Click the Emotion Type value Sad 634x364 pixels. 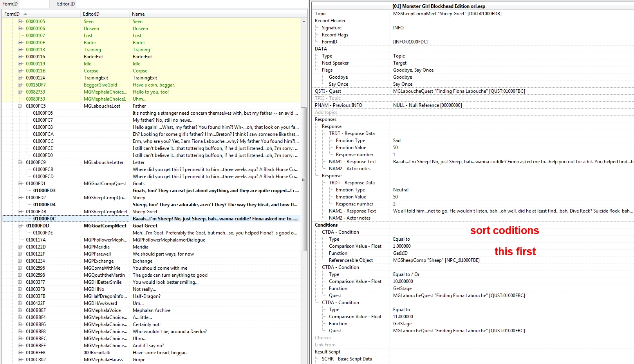tap(397, 141)
